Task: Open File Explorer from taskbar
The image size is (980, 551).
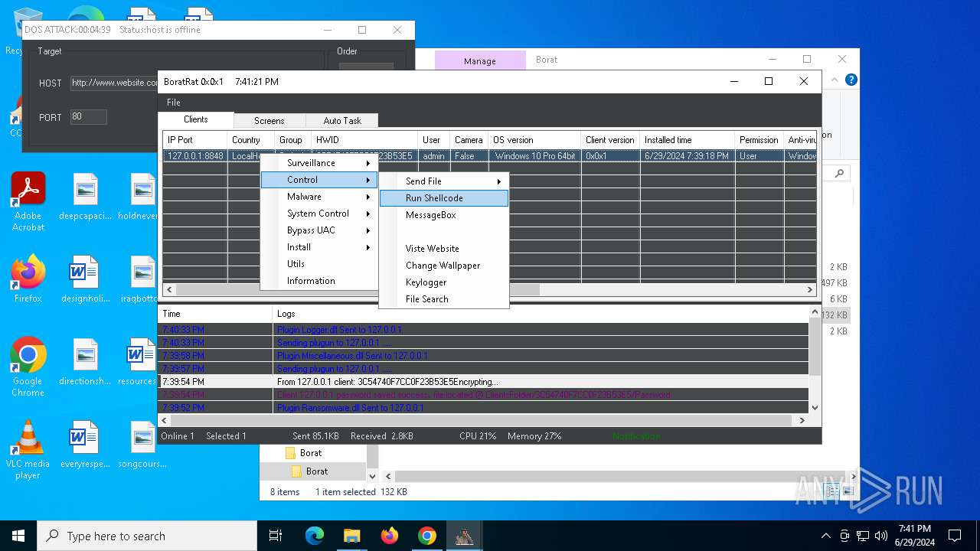Action: click(351, 536)
